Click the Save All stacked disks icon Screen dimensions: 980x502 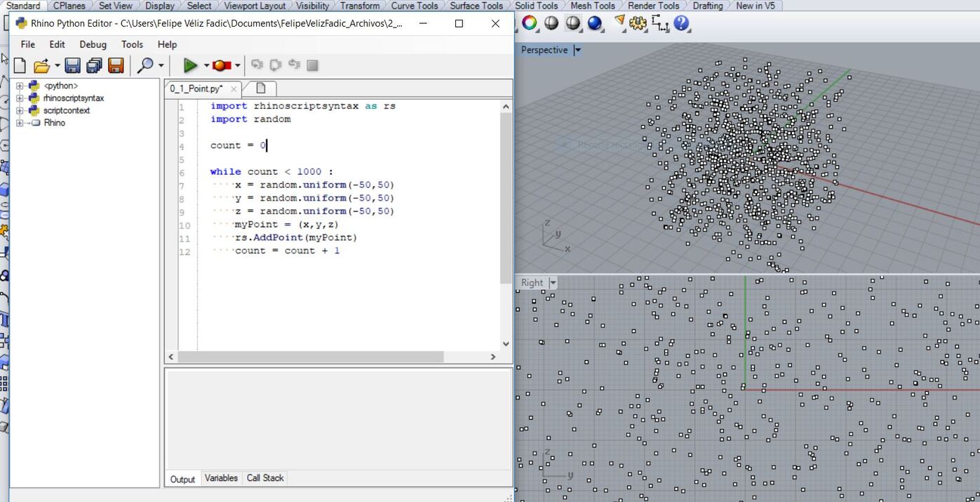tap(94, 65)
